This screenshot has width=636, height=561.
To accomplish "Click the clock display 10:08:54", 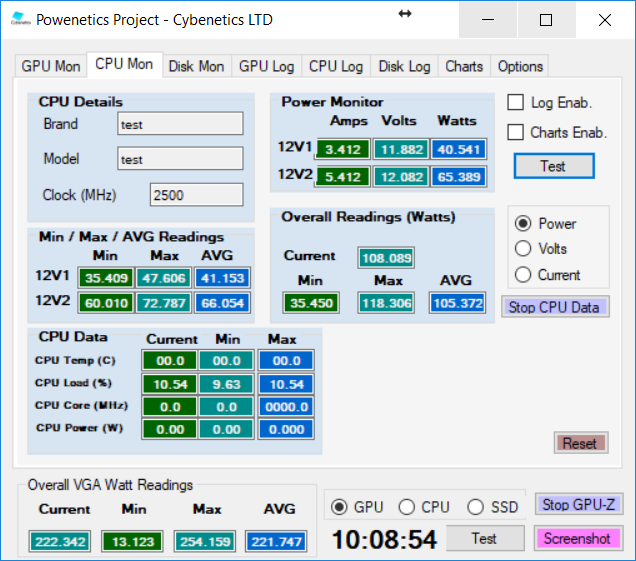I will tap(384, 540).
